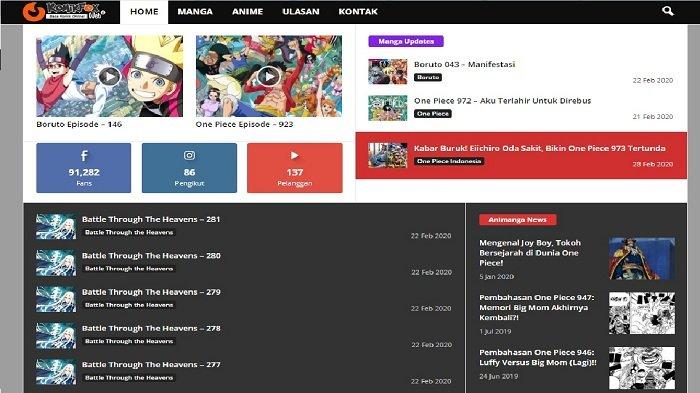Click the One Piece Indonesia tag
700x393 pixels.
(449, 161)
